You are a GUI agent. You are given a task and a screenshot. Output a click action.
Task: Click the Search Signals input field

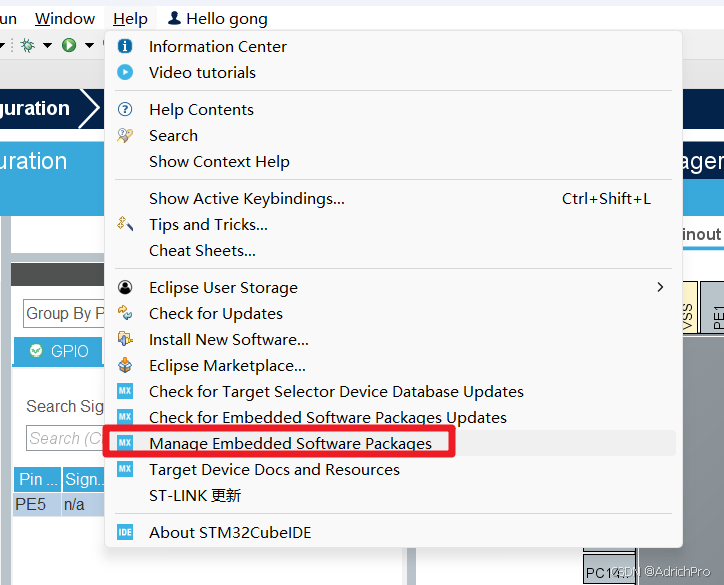click(x=66, y=438)
